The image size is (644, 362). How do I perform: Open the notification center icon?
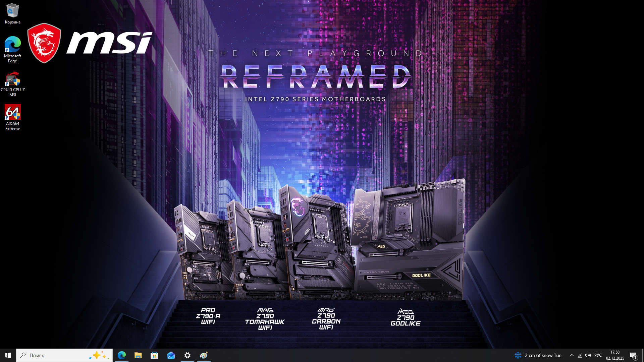(633, 355)
